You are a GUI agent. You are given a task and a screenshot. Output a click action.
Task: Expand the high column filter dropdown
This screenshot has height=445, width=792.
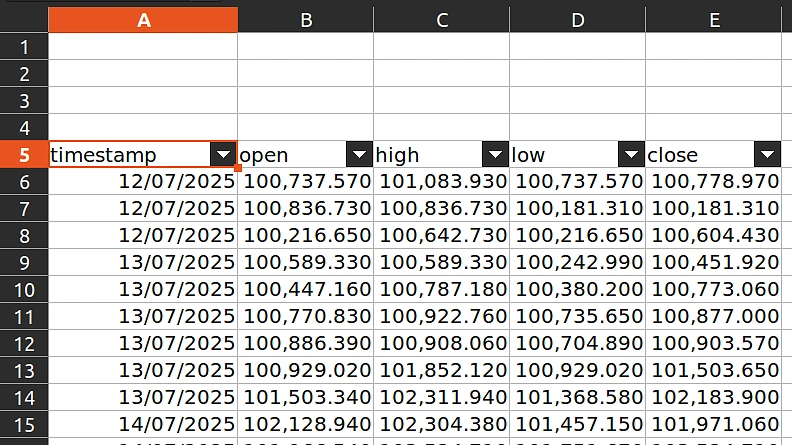[495, 155]
